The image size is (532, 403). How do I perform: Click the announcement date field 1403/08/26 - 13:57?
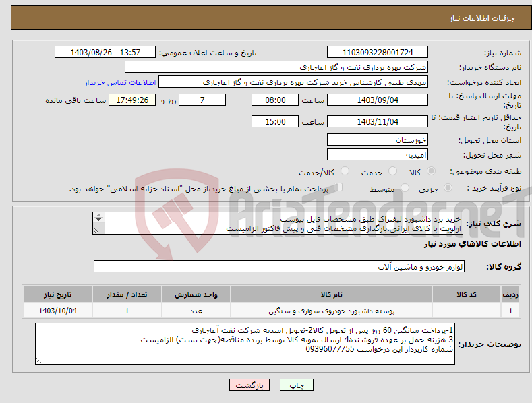tap(105, 53)
